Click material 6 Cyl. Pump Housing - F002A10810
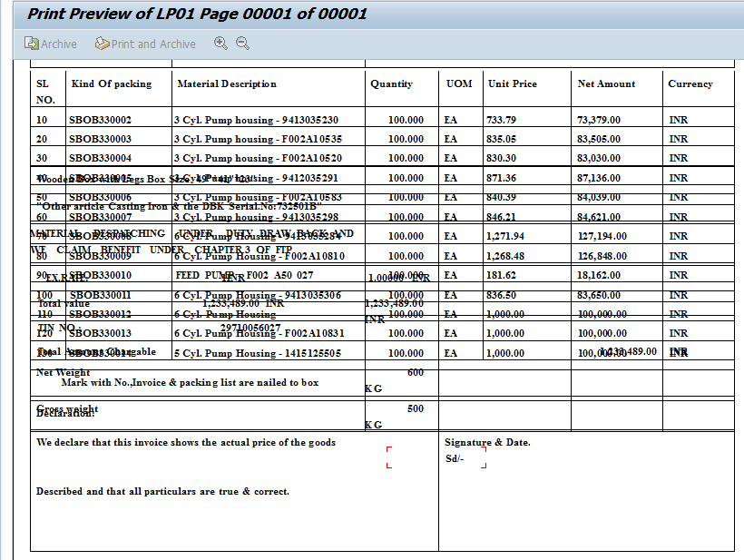Image resolution: width=744 pixels, height=560 pixels. point(259,256)
